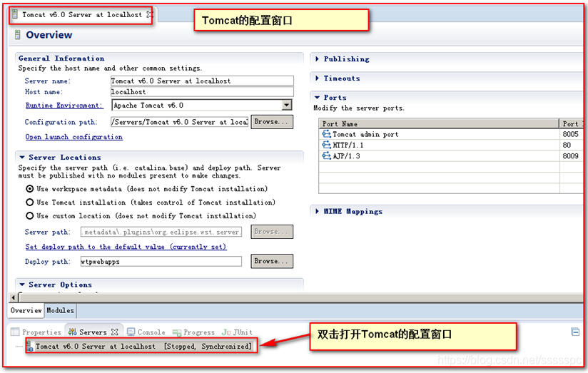Click the Progress view icon
Screen dimensions: 588x373
pyautogui.click(x=177, y=332)
